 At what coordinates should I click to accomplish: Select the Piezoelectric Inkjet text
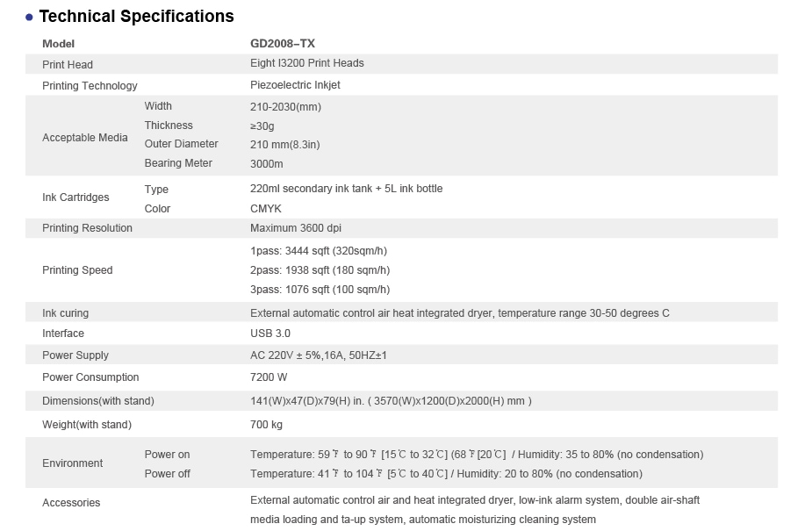point(295,85)
